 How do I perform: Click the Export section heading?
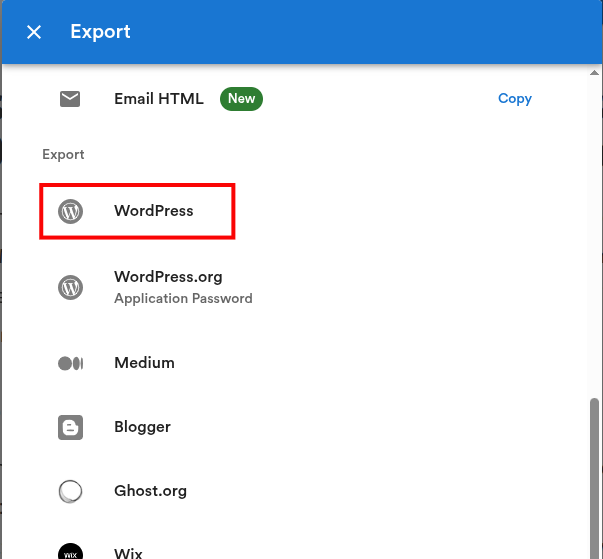(63, 155)
